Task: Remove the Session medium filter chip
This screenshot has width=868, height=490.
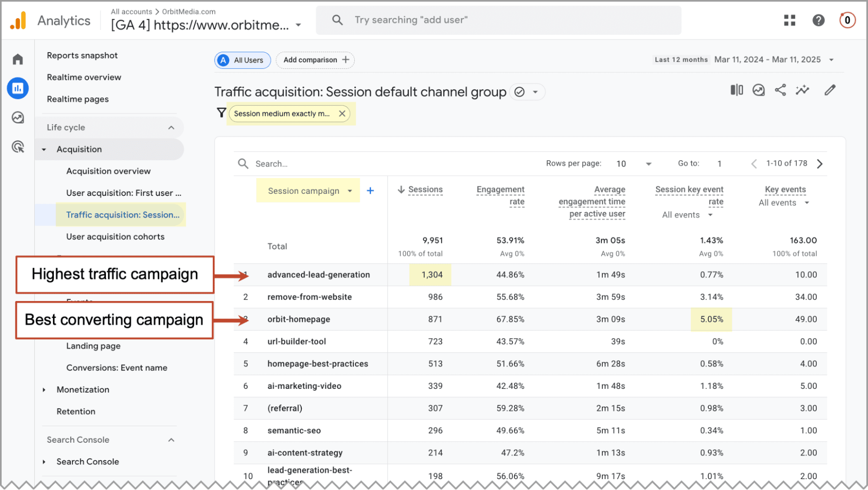Action: pos(342,114)
